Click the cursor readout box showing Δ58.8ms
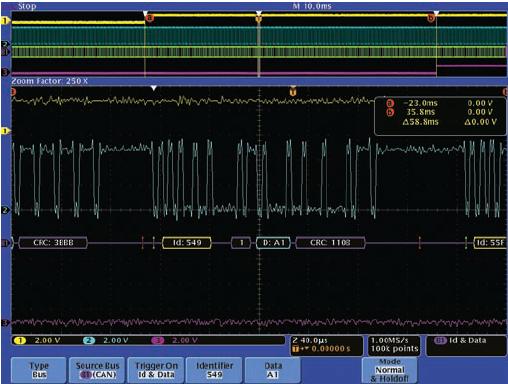 [440, 116]
